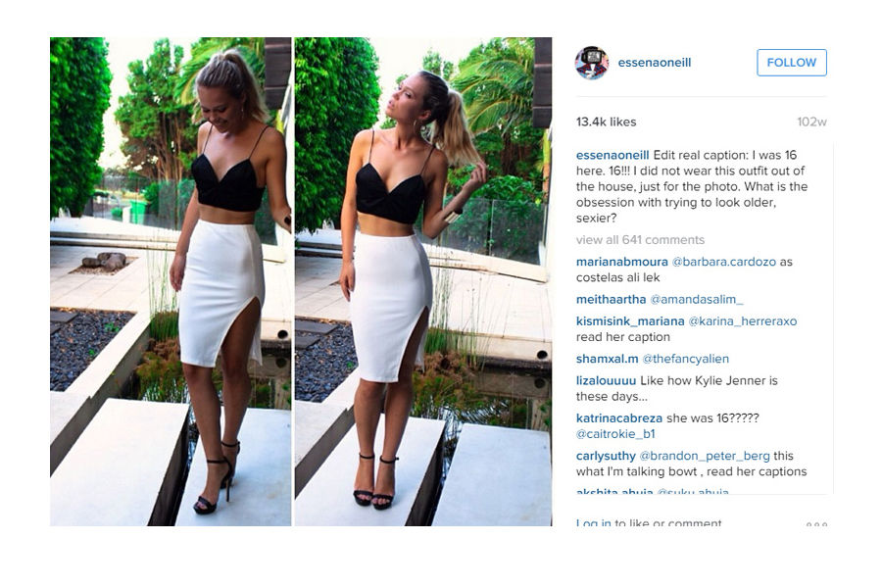Follow the @karina_herreraxo mention link
The image size is (882, 588).
pos(743,321)
